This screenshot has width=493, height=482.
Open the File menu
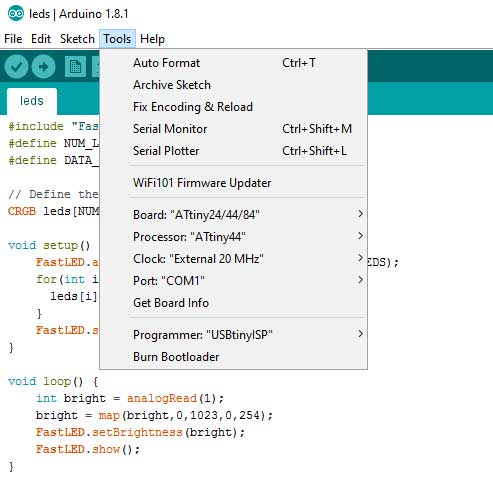pyautogui.click(x=13, y=39)
